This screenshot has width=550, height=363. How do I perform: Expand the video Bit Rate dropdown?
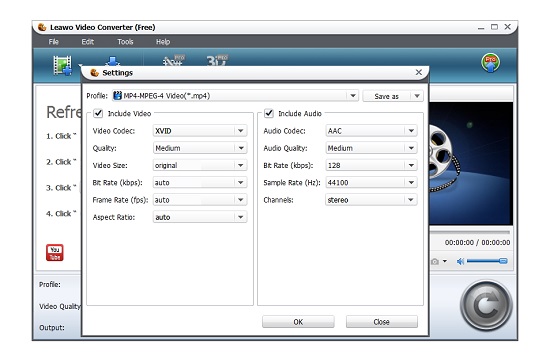click(241, 182)
